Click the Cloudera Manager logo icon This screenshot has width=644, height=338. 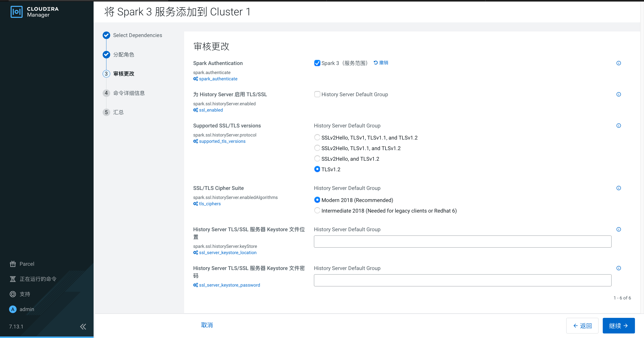[x=17, y=12]
